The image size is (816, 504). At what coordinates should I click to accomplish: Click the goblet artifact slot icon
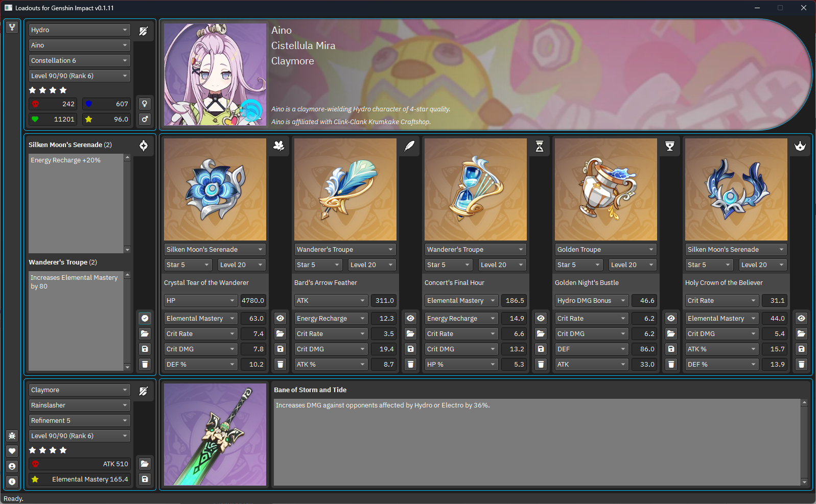point(670,146)
